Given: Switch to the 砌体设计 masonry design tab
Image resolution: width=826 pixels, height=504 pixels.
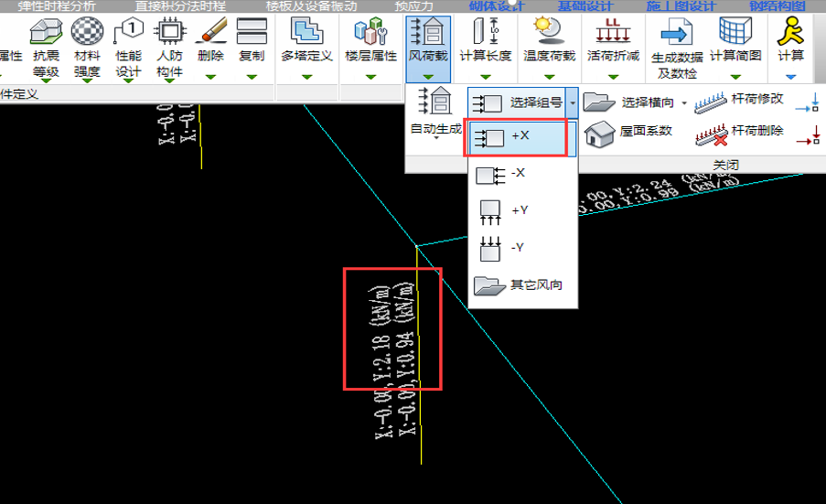Looking at the screenshot, I should [x=497, y=6].
